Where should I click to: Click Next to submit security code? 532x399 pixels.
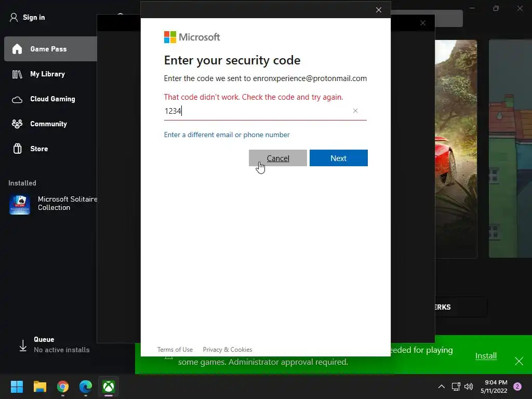point(339,158)
